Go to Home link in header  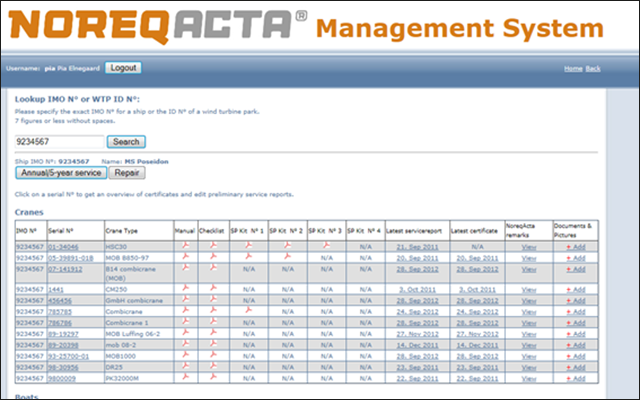573,69
